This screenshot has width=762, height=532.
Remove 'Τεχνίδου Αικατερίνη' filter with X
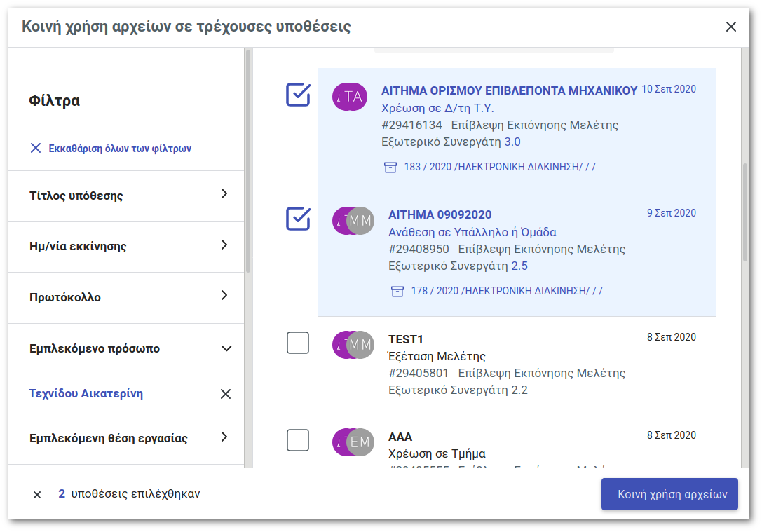click(226, 393)
